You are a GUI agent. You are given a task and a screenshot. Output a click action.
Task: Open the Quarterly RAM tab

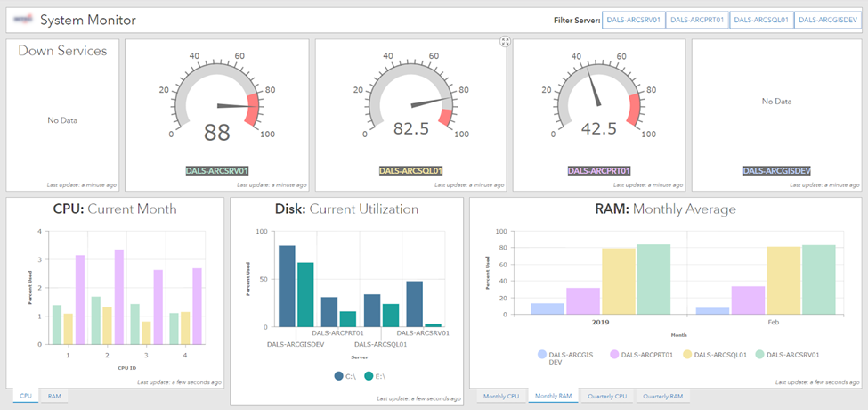662,396
